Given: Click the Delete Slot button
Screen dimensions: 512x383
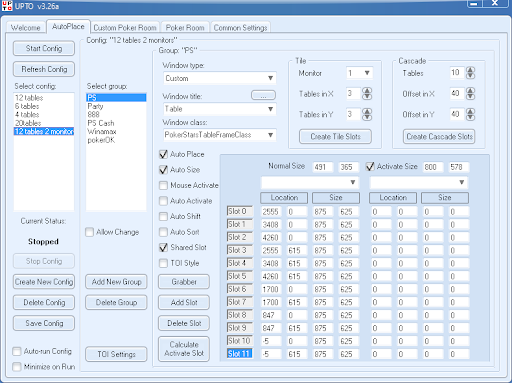Looking at the screenshot, I should tap(184, 323).
